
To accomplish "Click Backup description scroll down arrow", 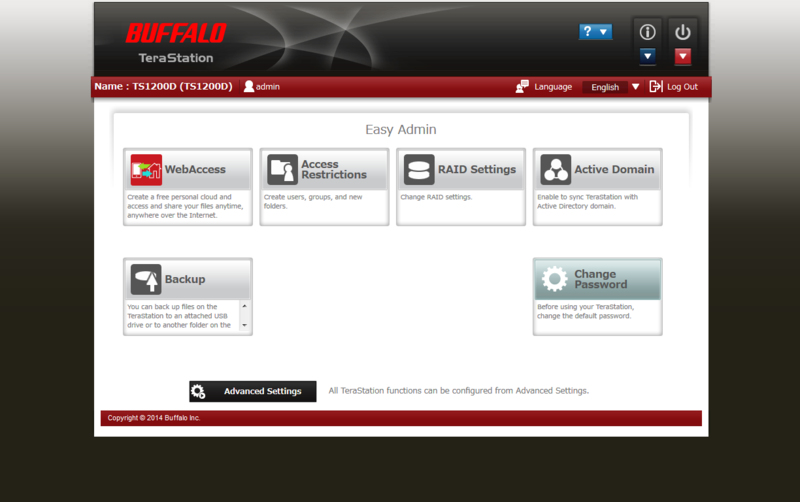I will (x=245, y=325).
